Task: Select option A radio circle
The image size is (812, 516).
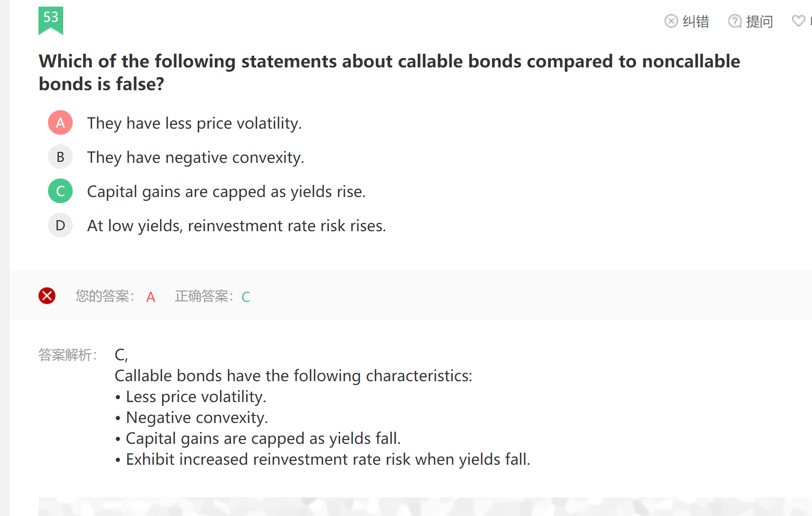Action: pyautogui.click(x=60, y=123)
